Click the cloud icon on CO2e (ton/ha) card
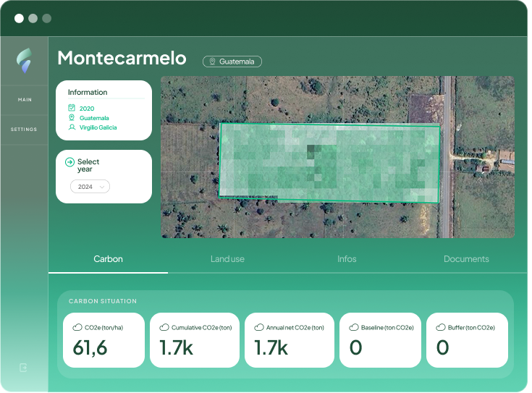This screenshot has height=393, width=532. point(77,327)
